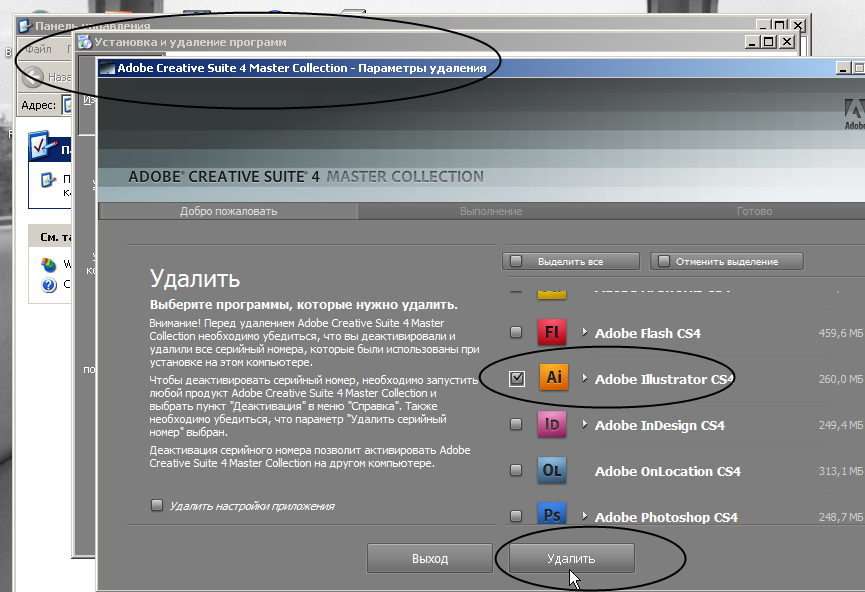Click the 'Панель управления' window title icon
This screenshot has height=592, width=865.
25,26
